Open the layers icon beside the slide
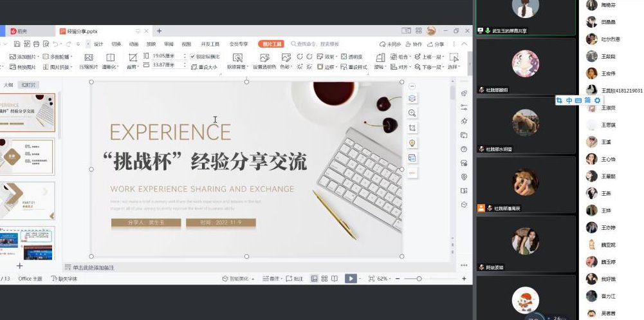644x320 pixels. 412,99
